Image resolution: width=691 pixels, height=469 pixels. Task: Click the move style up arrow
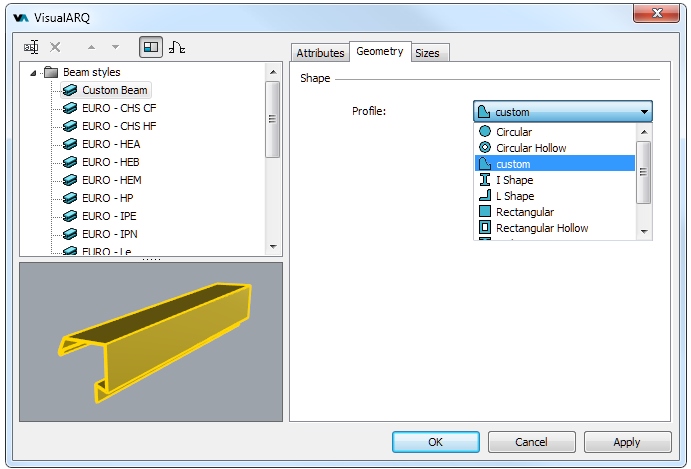click(93, 47)
